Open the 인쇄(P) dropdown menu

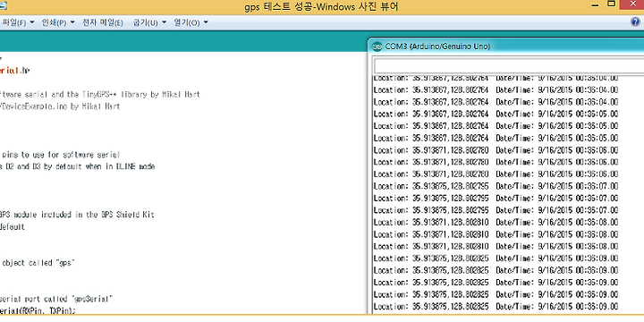point(58,22)
